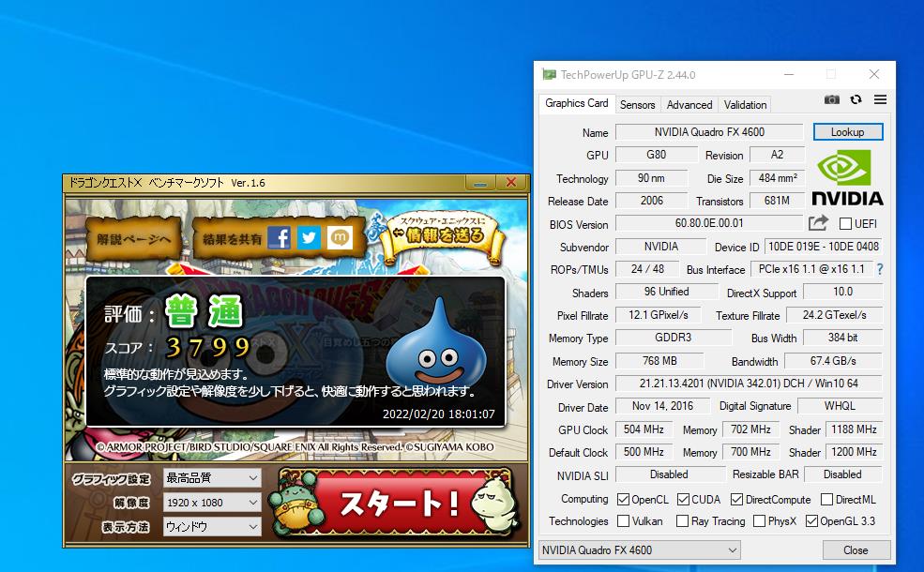Switch to the Advanced tab
Viewport: 924px width, 572px height.
click(x=689, y=105)
